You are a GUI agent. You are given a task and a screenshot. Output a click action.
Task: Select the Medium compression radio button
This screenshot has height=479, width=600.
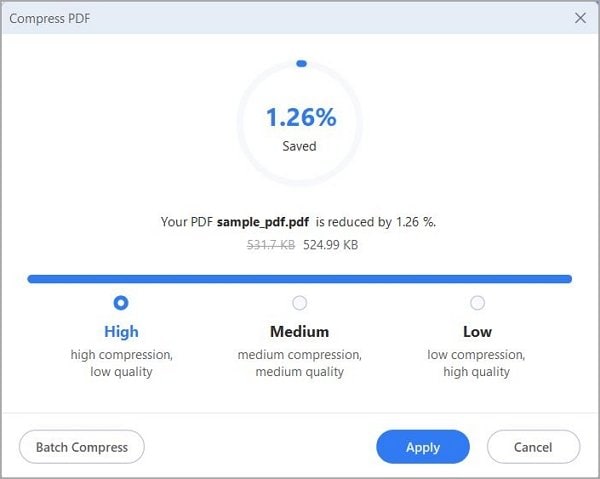[x=299, y=302]
